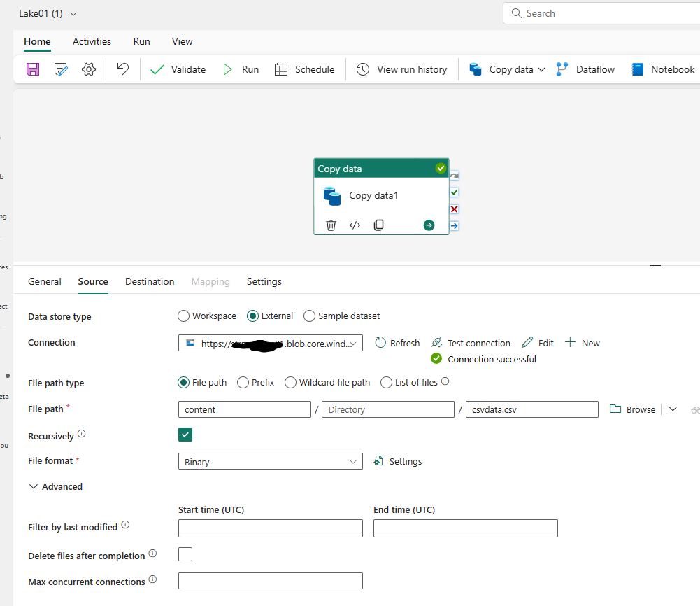This screenshot has width=700, height=606.
Task: Open the Run ribbon tab
Action: click(141, 41)
